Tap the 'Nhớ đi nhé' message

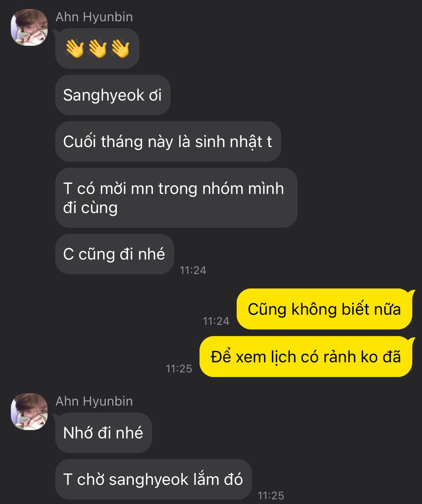pyautogui.click(x=104, y=433)
